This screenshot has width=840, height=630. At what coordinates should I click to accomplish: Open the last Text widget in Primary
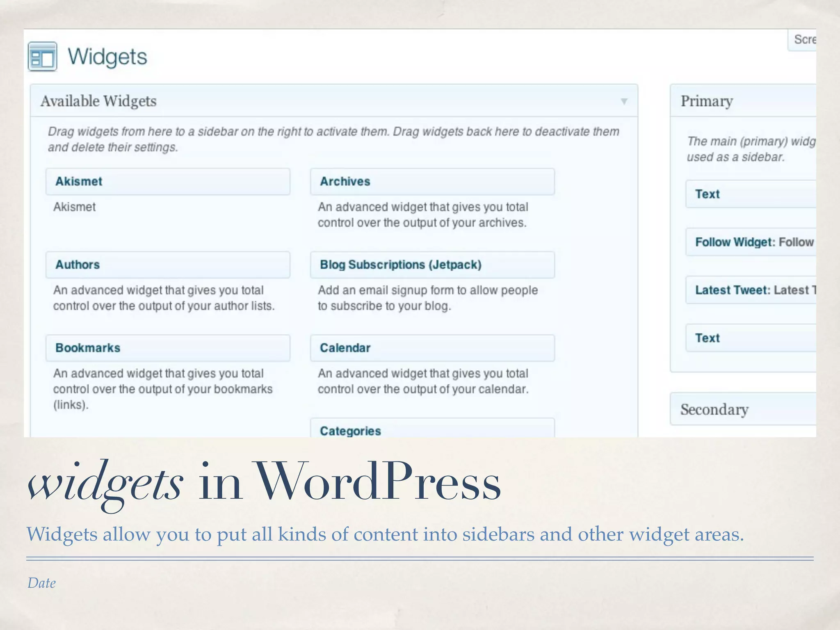click(751, 338)
